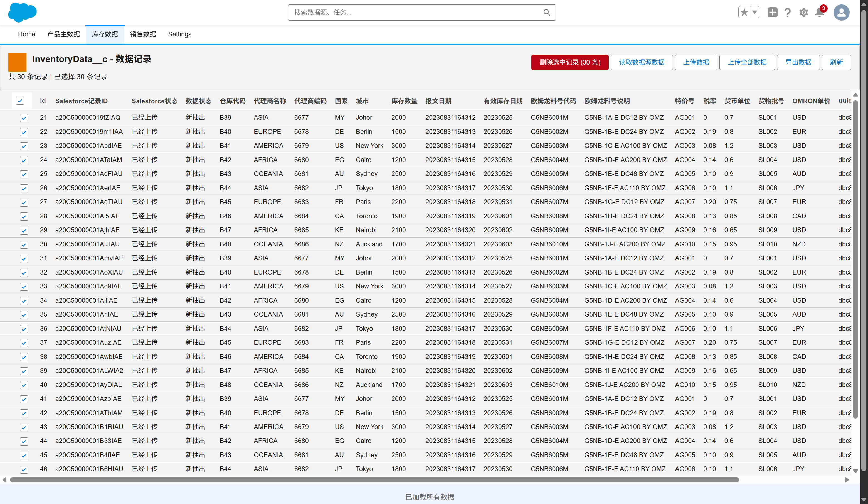Screen dimensions: 868x504
Task: Switch to the 产品主数据 tab
Action: point(63,34)
